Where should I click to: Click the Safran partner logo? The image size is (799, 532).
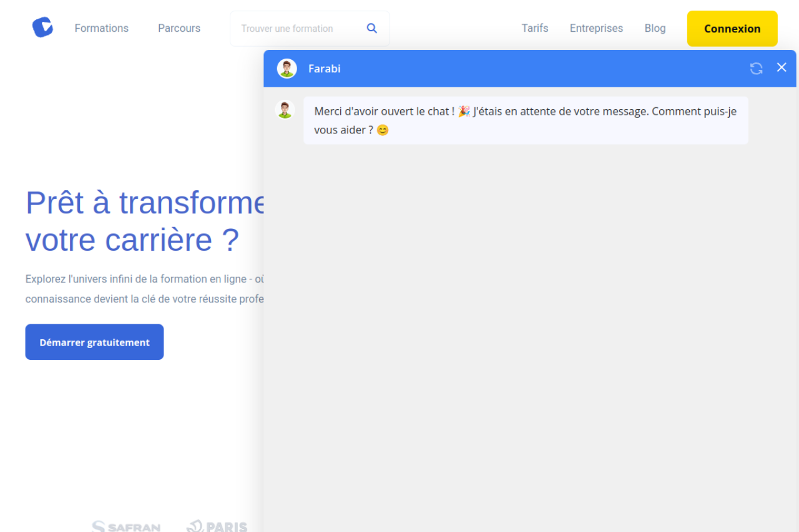point(126,526)
